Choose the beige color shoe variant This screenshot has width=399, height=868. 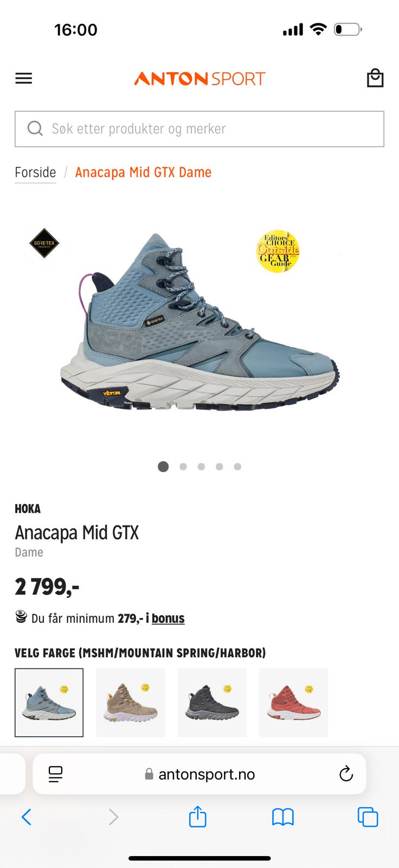pyautogui.click(x=130, y=703)
